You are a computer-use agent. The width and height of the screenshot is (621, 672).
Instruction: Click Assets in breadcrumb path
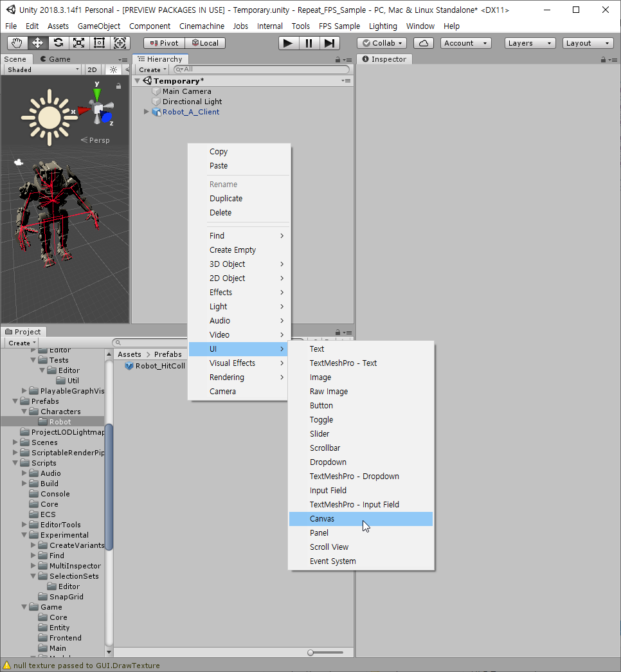click(129, 354)
